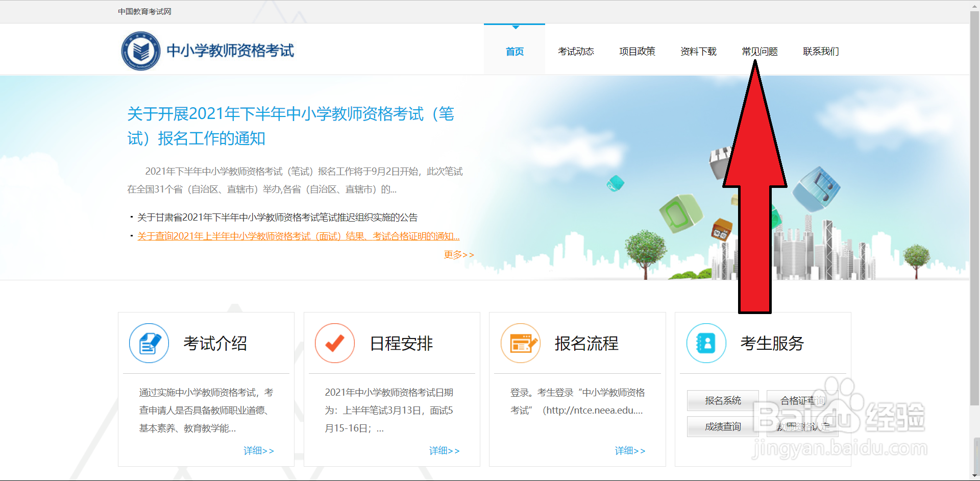980x481 pixels.
Task: Click the 报名流程 description with ntce.neea.edu
Action: coord(577,401)
